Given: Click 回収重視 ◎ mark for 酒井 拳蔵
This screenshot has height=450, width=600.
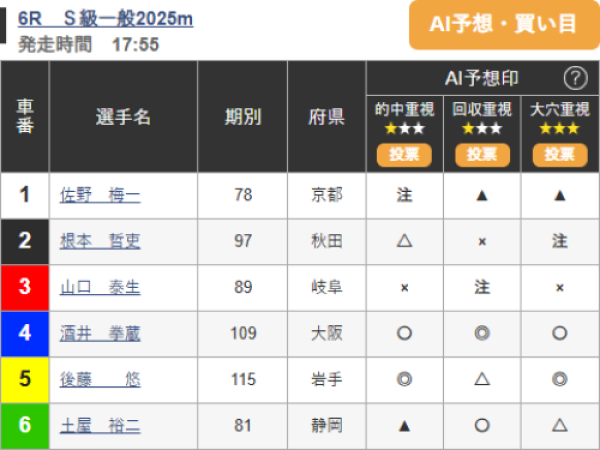Looking at the screenshot, I should (x=482, y=334).
